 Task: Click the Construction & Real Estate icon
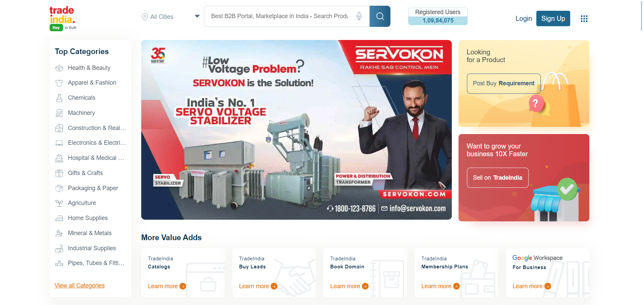59,128
